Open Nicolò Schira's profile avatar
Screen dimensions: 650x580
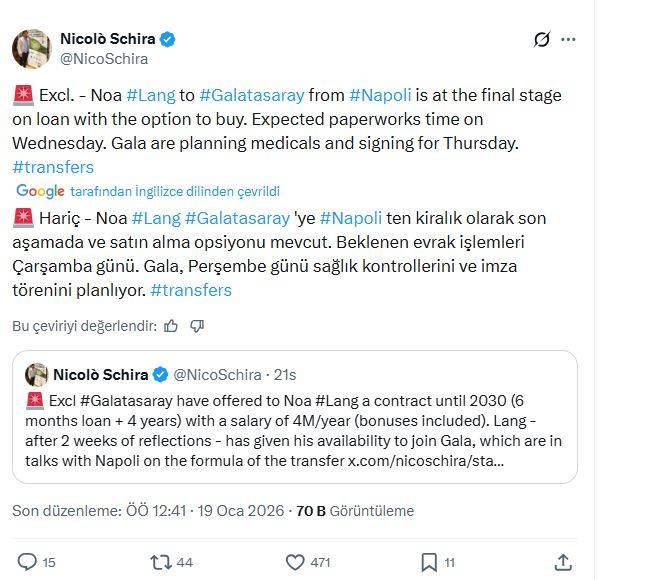pyautogui.click(x=32, y=48)
